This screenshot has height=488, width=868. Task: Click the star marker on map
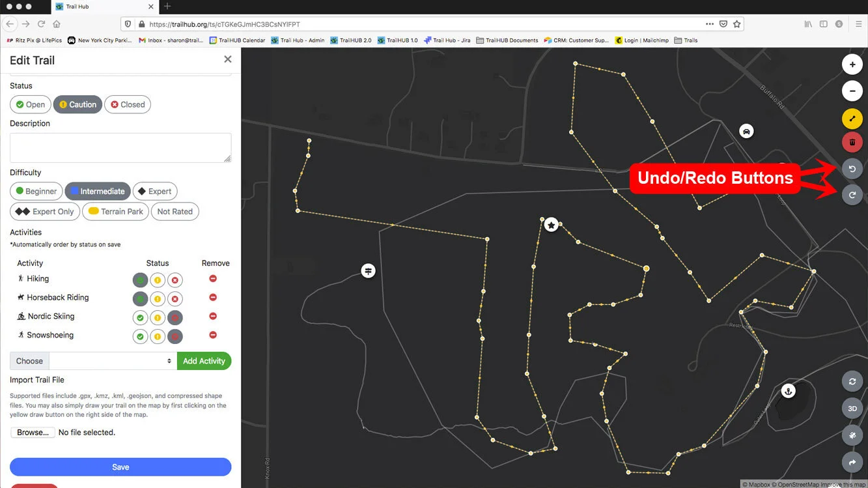[552, 225]
